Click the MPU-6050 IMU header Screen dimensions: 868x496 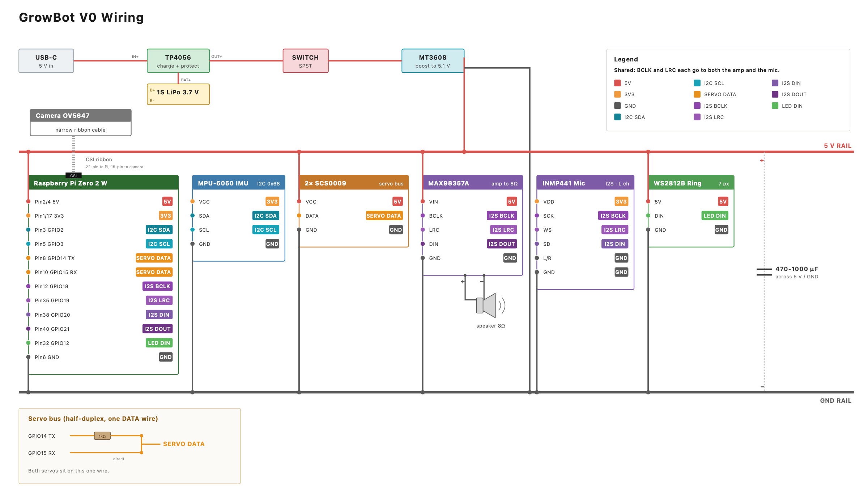[x=239, y=183]
